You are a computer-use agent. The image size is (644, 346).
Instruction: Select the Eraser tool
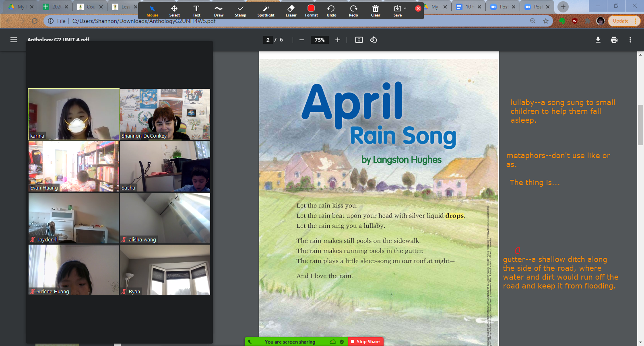291,11
